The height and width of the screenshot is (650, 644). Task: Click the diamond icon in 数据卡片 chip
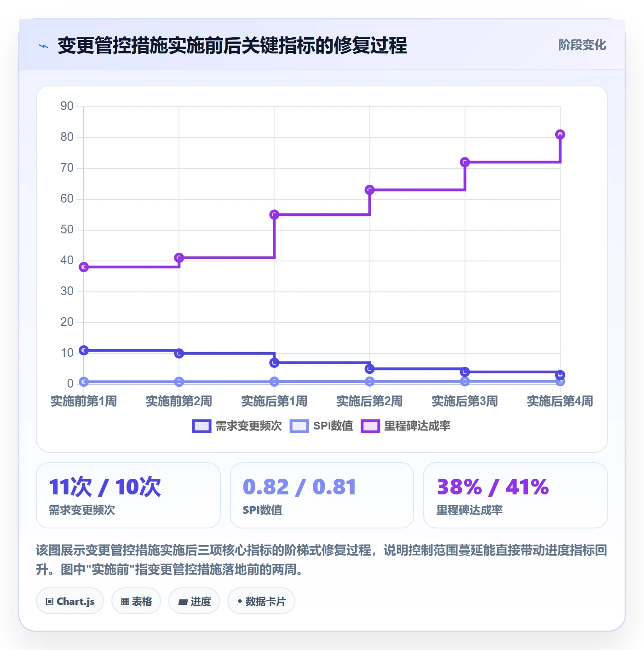coord(240,601)
